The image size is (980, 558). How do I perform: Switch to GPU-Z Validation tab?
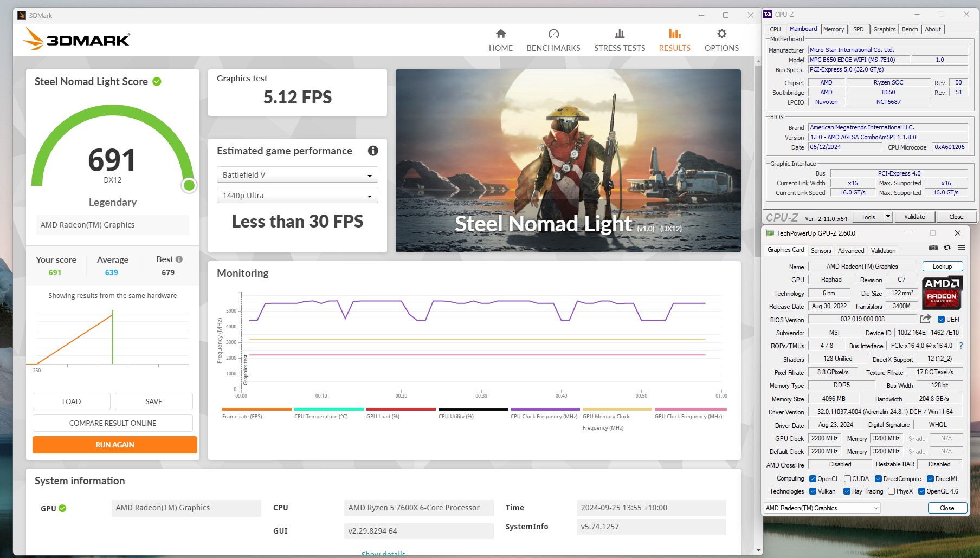(883, 251)
